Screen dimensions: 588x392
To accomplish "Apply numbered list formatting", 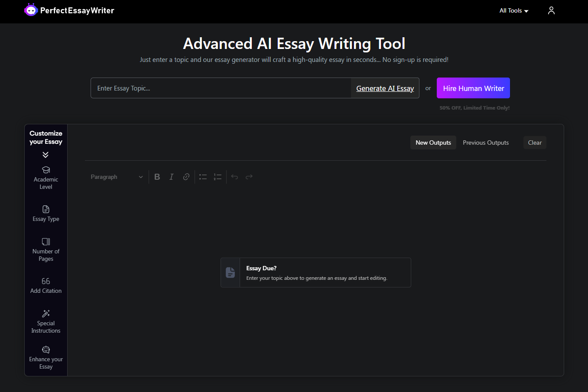I will click(x=218, y=177).
